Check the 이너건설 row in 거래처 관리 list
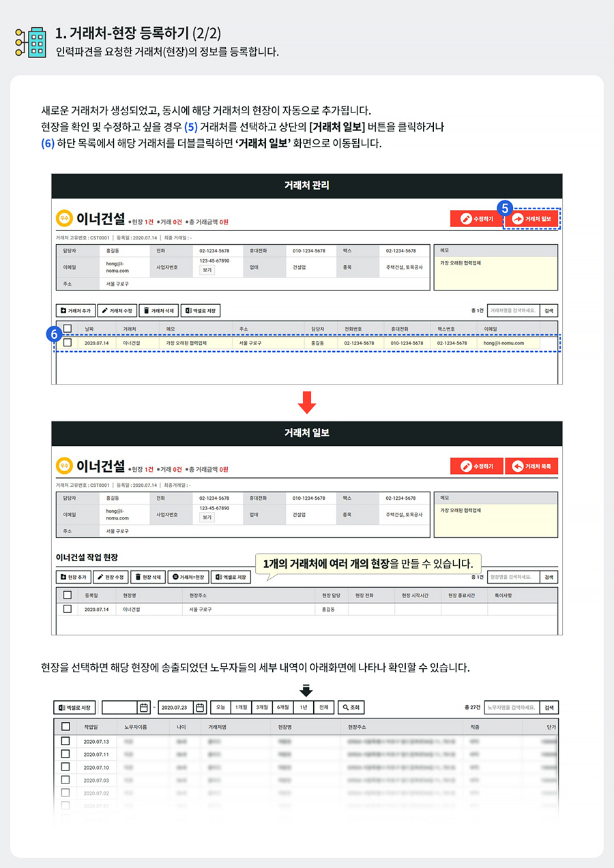The image size is (614, 868). pos(67,343)
